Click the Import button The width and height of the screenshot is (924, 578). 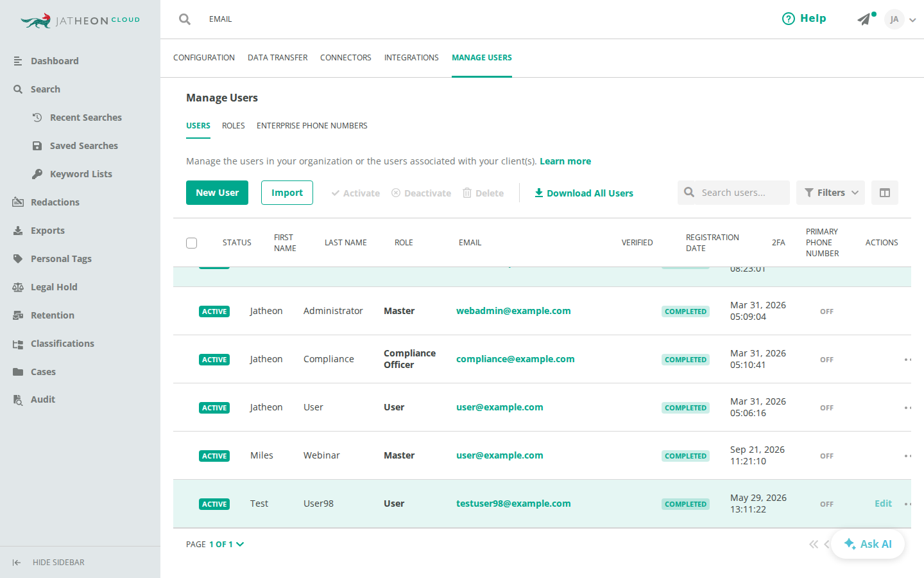pyautogui.click(x=287, y=193)
